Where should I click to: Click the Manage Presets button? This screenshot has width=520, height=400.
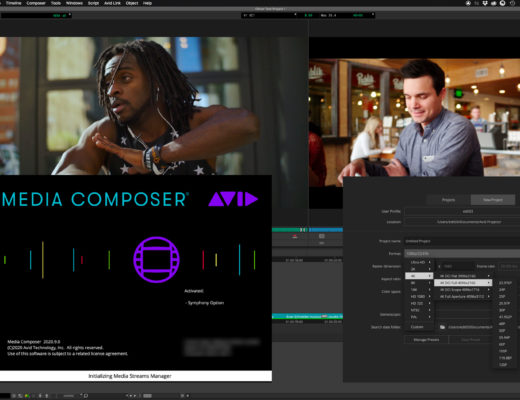pyautogui.click(x=426, y=340)
